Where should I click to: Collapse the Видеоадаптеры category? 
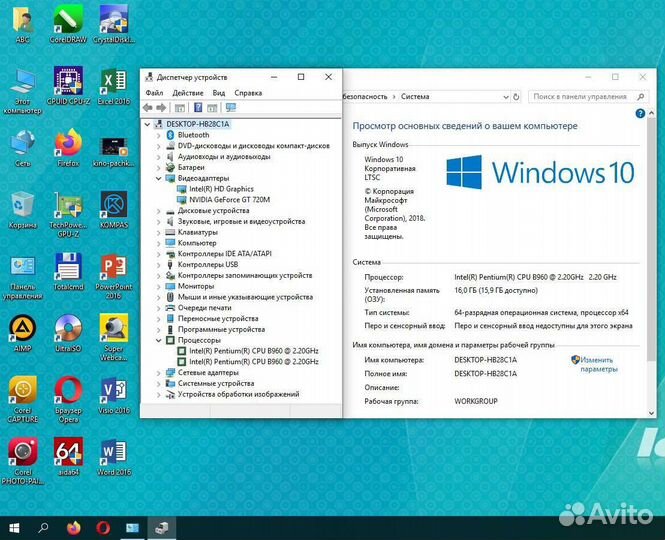point(158,178)
